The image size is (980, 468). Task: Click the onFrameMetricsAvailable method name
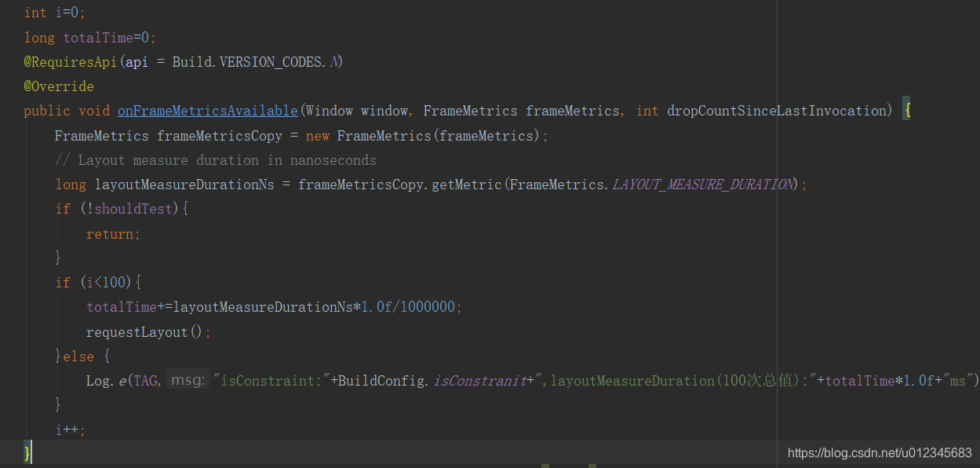(208, 111)
